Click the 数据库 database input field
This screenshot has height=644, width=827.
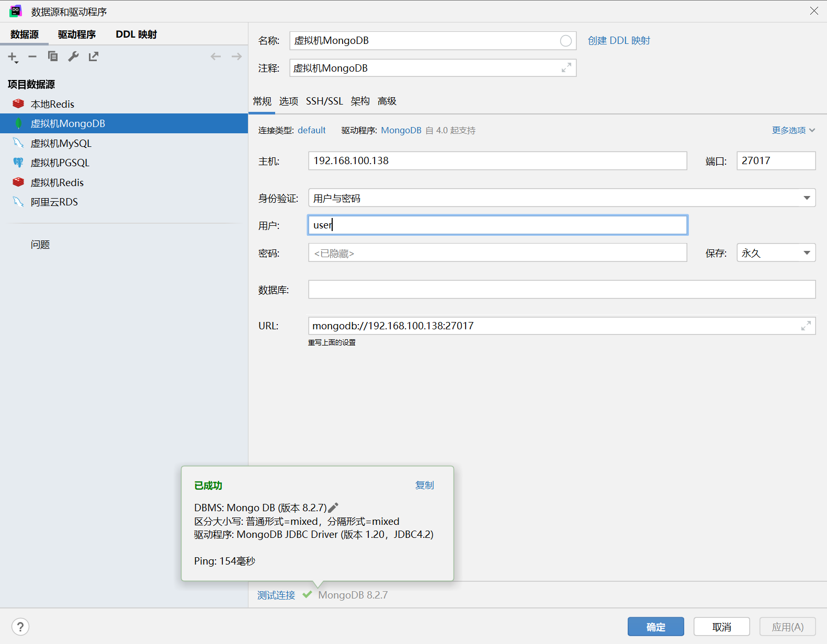(562, 289)
